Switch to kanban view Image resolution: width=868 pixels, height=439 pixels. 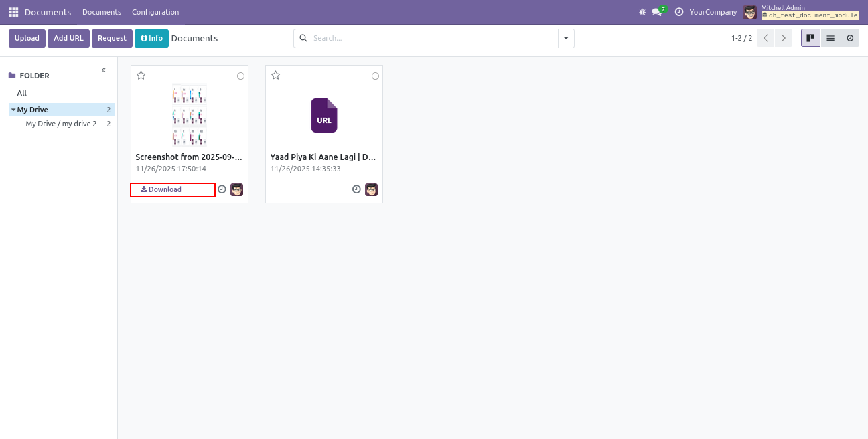pos(810,38)
